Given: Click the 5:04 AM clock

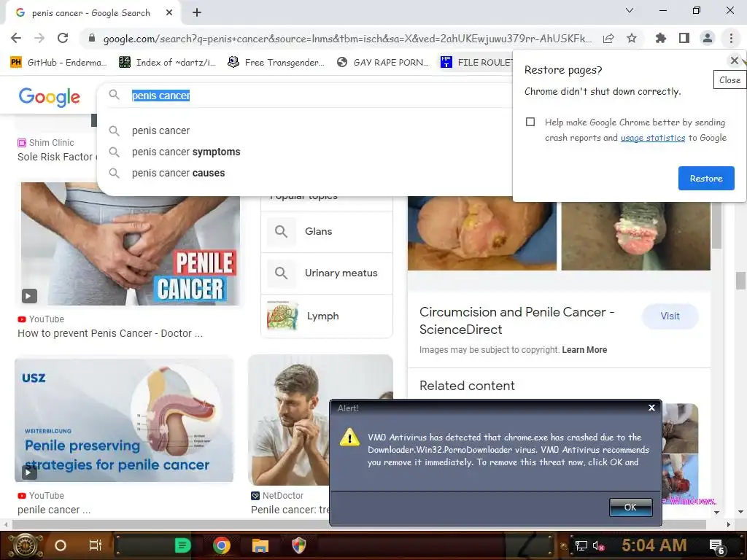Looking at the screenshot, I should (x=654, y=545).
